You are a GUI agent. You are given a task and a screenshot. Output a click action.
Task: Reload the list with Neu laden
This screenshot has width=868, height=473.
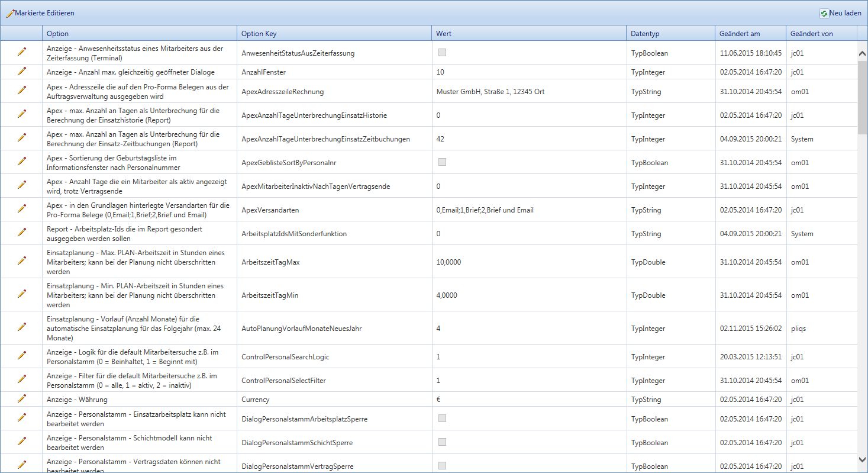click(840, 13)
